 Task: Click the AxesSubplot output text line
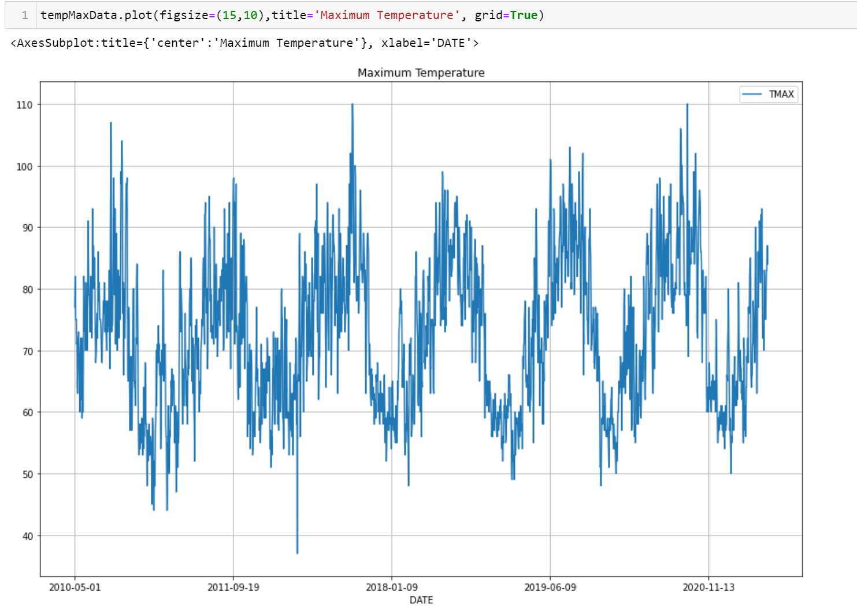pos(244,43)
